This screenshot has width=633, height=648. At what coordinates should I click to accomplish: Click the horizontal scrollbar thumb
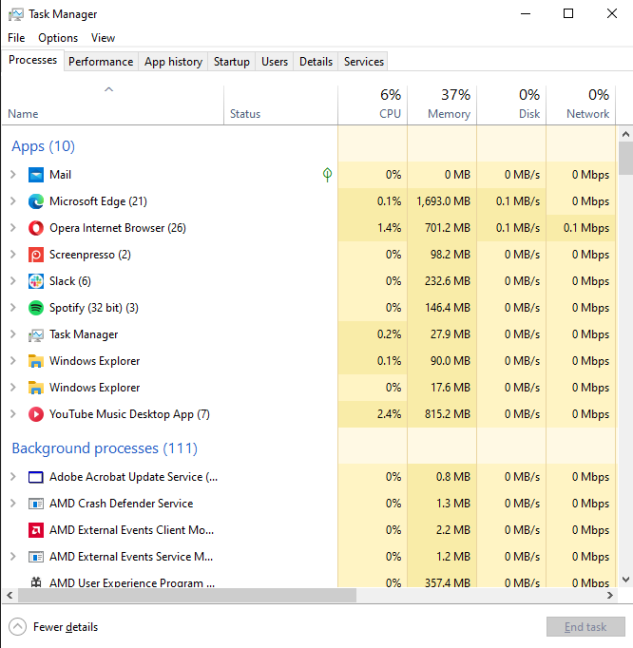coord(187,596)
